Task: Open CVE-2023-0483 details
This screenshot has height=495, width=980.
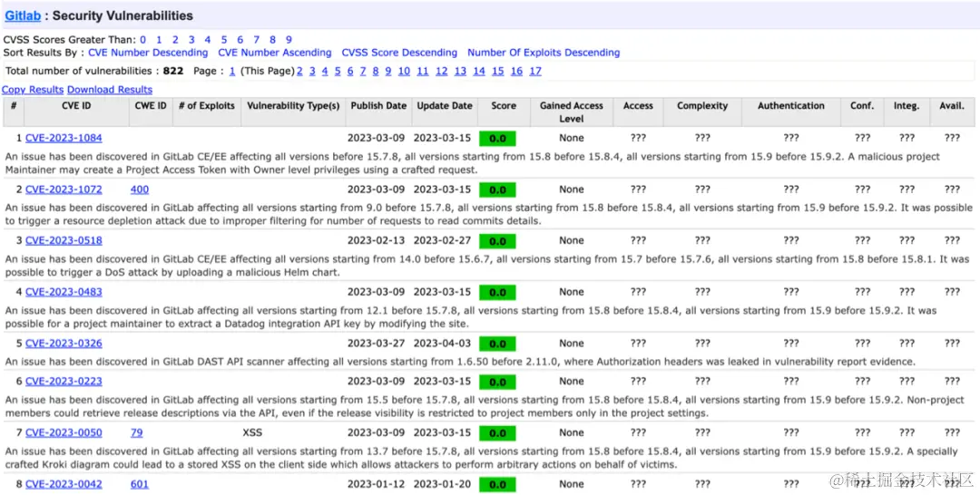Action: [x=64, y=292]
